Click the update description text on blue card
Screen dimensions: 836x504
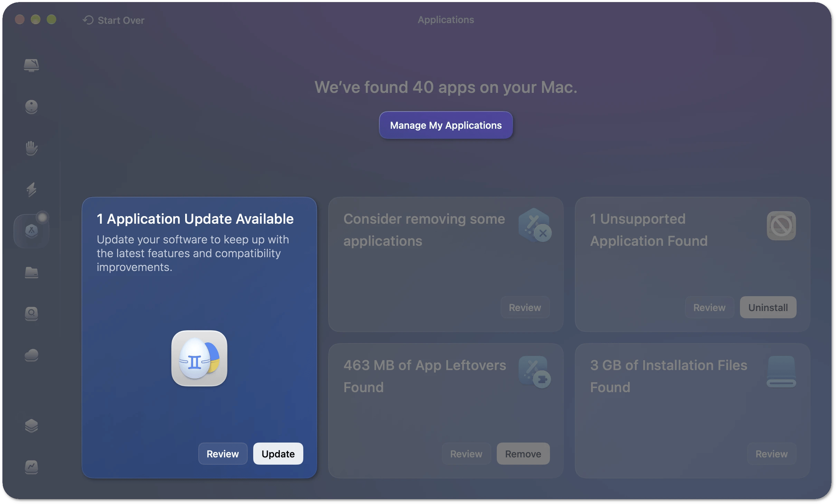click(x=193, y=253)
